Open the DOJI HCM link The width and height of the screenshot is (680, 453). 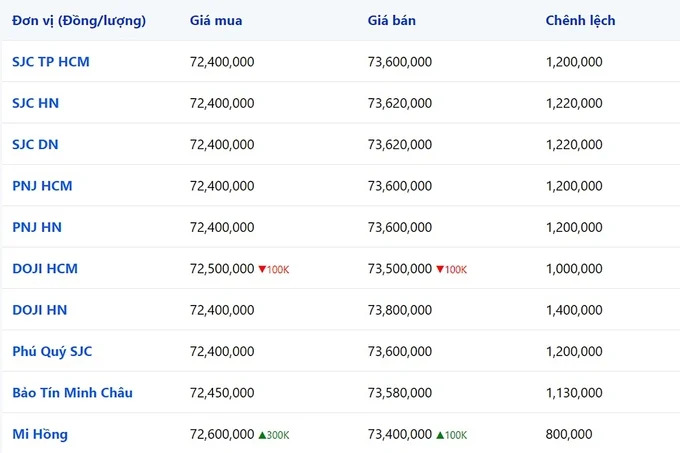tap(45, 269)
